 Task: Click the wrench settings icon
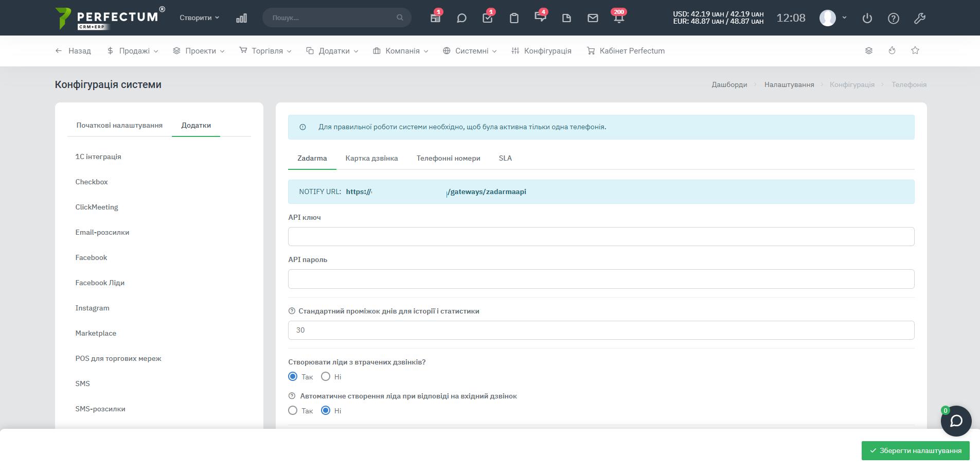920,18
